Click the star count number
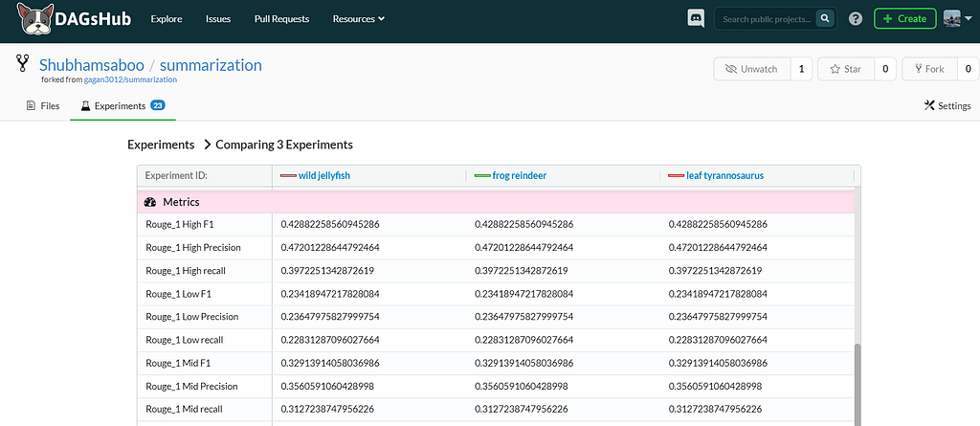This screenshot has height=426, width=980. 884,69
